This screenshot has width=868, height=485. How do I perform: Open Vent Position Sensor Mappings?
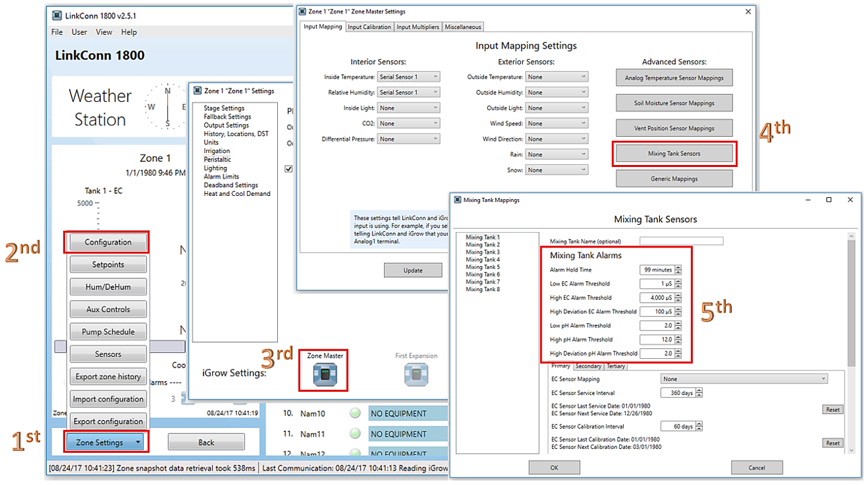pos(674,128)
